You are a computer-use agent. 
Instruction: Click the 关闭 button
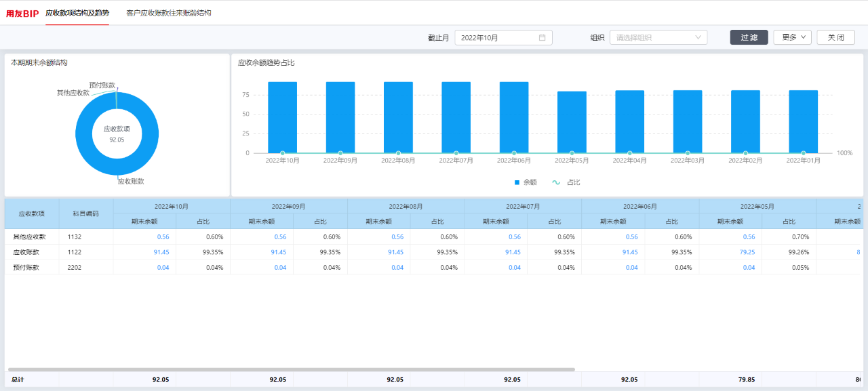pos(835,37)
